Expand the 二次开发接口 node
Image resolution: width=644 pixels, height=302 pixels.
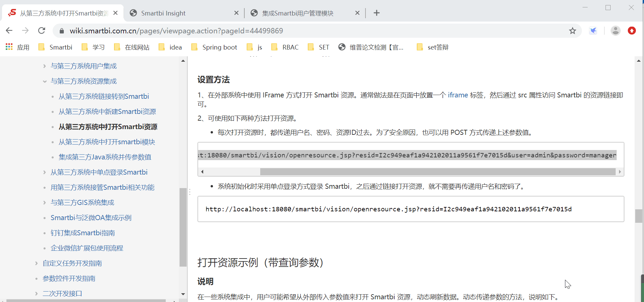pyautogui.click(x=36, y=294)
